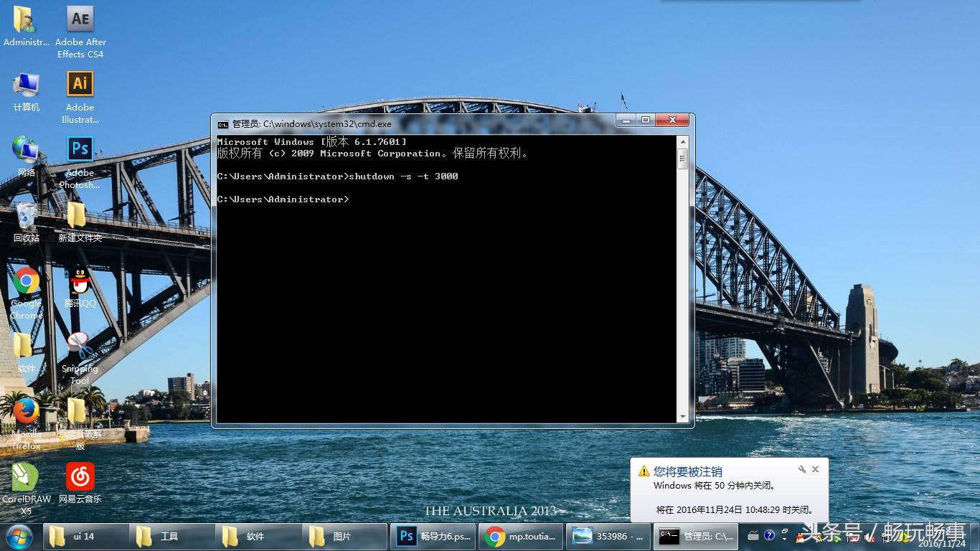The height and width of the screenshot is (551, 980).
Task: Launch Google Chrome desktop shortcut
Action: (27, 281)
